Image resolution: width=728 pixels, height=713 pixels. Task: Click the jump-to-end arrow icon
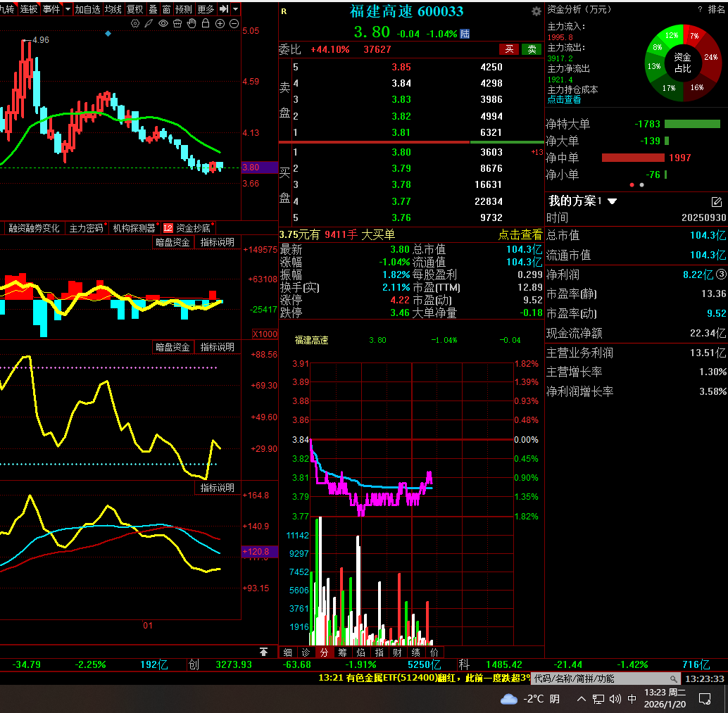[x=224, y=9]
